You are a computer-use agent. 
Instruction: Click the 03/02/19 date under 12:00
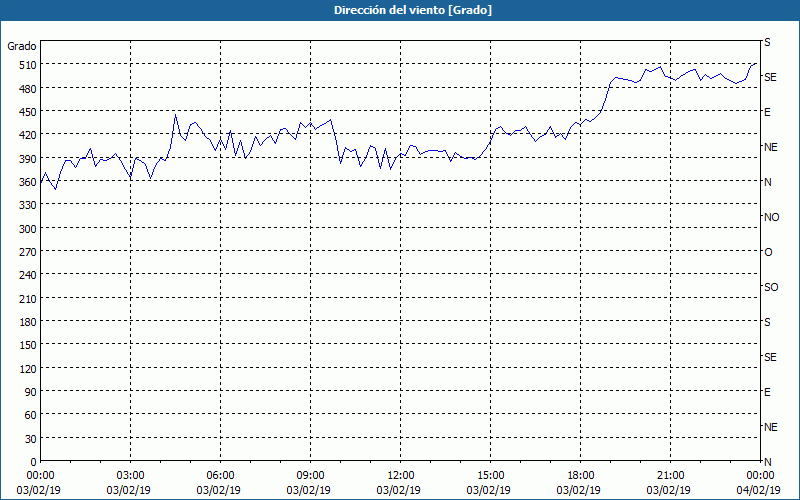[x=398, y=490]
